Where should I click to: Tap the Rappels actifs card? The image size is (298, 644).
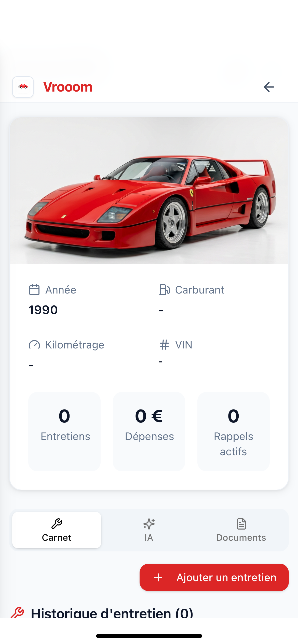[233, 431]
